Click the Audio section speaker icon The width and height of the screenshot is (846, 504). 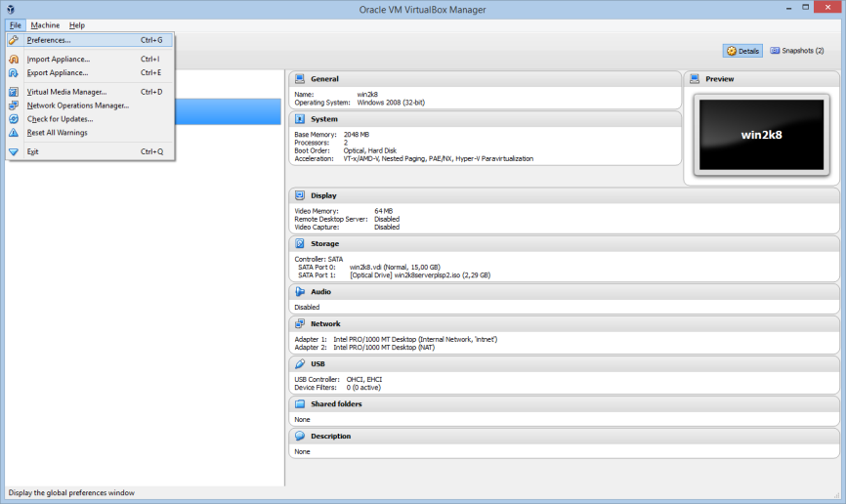coord(300,291)
